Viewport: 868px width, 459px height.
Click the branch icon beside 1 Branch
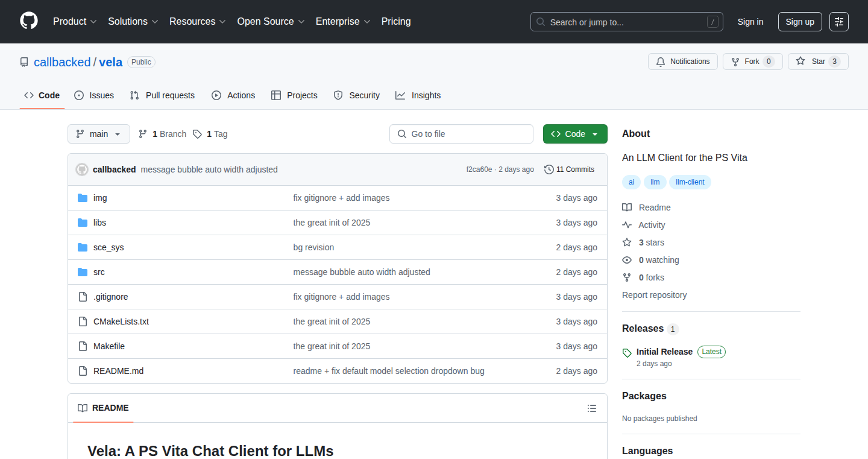click(143, 134)
